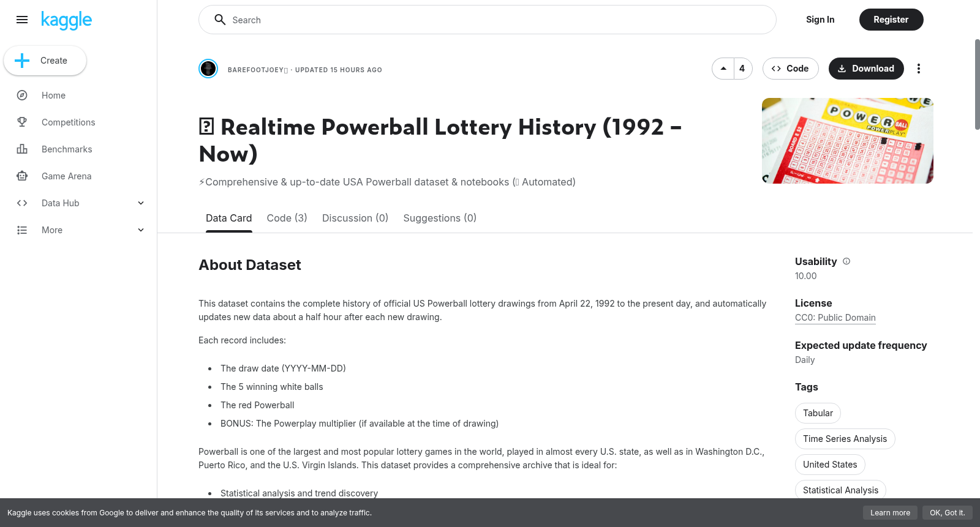Click 'UPDATED 15 HOURS AGO' text

(339, 70)
